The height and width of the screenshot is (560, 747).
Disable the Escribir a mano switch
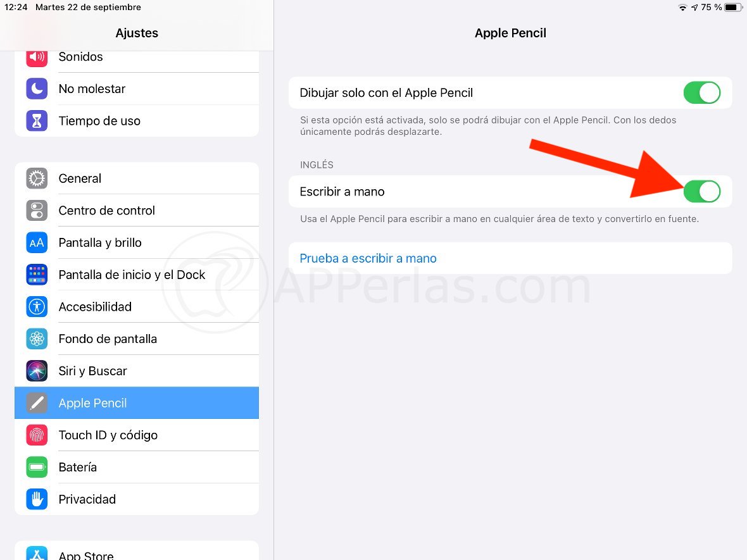[x=702, y=192]
